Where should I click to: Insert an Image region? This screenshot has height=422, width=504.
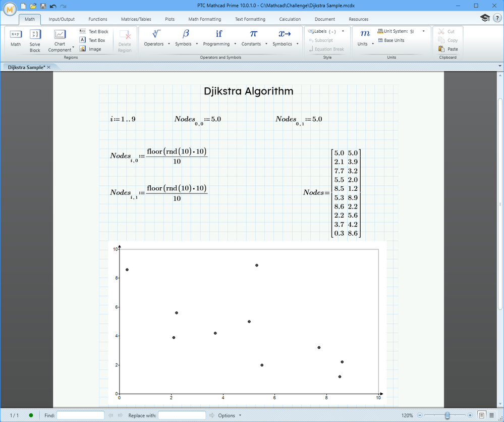tap(91, 49)
